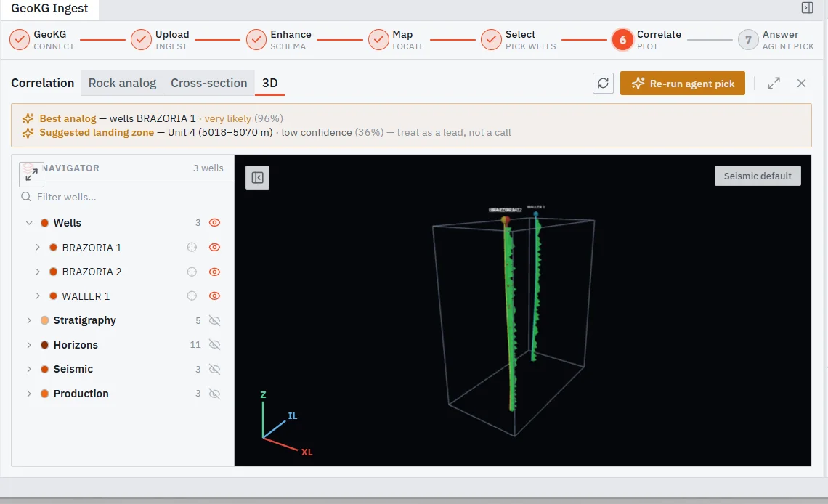Click the "Best analog" label text
Viewport: 828px width, 504px height.
coord(68,119)
